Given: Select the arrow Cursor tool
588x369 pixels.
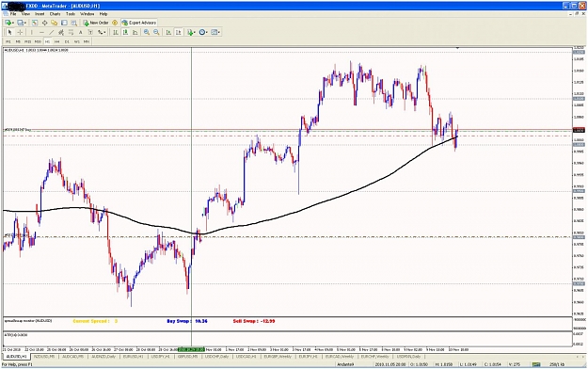Looking at the screenshot, I should pyautogui.click(x=9, y=32).
